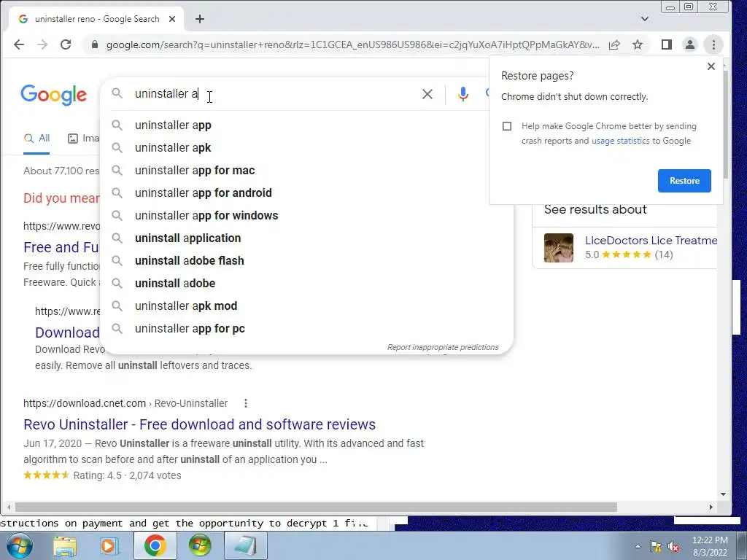Enable sending crash reports checkbox
This screenshot has height=560, width=747.
click(x=507, y=126)
